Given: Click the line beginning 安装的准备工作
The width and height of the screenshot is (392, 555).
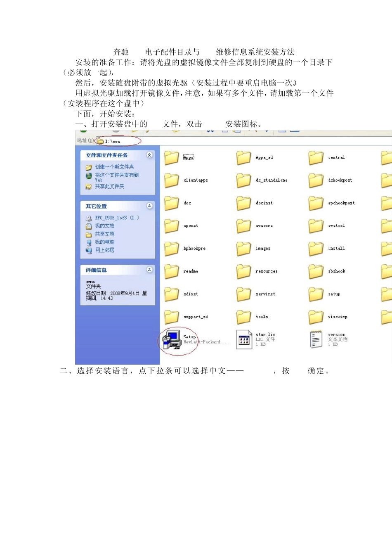Looking at the screenshot, I should [204, 62].
